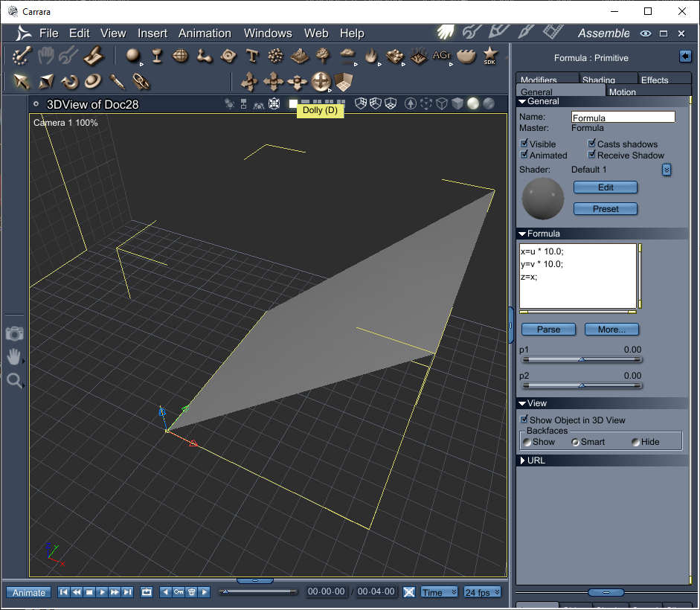Click the Parse button
Viewport: 700px width, 610px height.
(549, 330)
